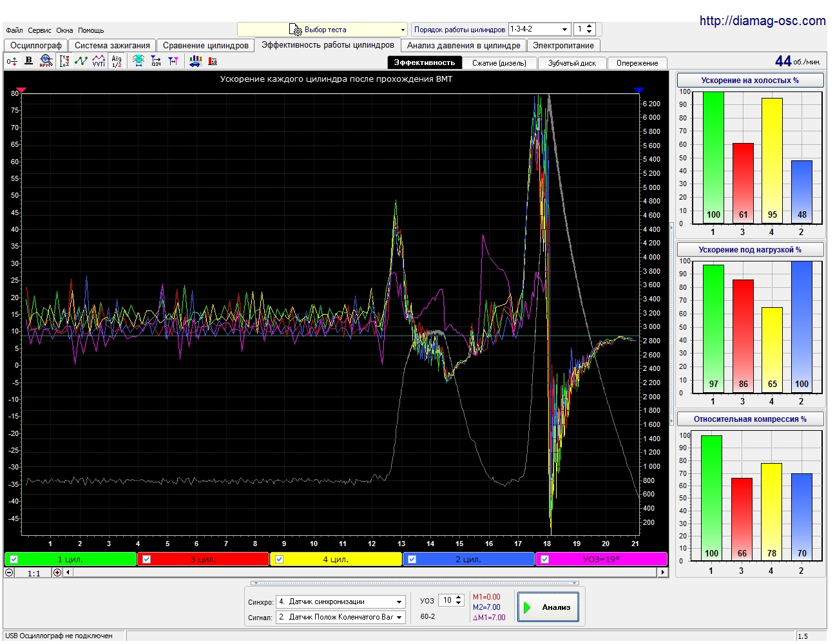Click the cyan waveform width icon
Screen dimensions: 835x644
tap(138, 61)
